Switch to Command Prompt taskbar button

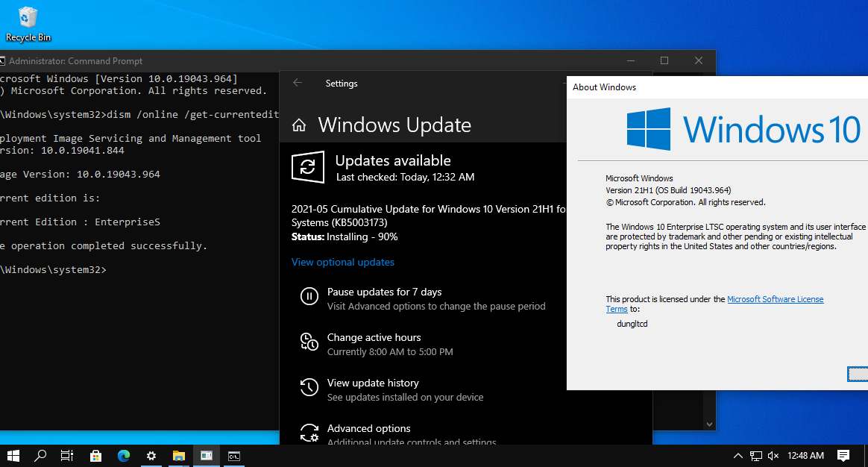point(234,456)
